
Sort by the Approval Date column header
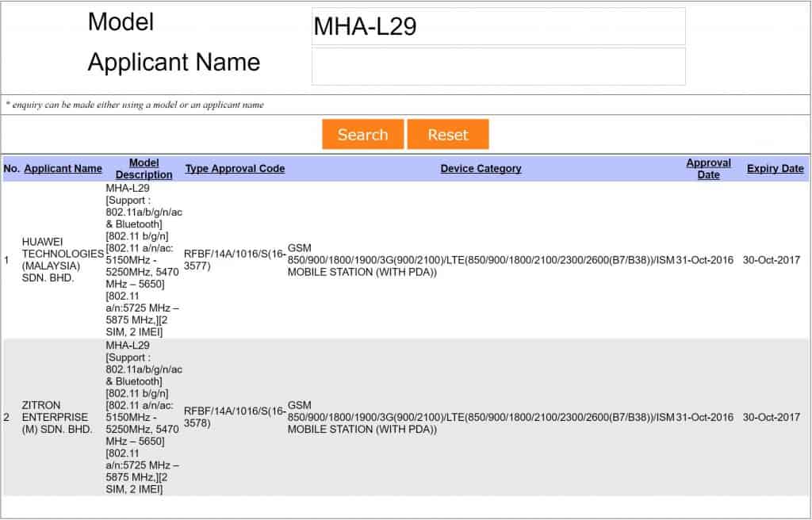(708, 169)
